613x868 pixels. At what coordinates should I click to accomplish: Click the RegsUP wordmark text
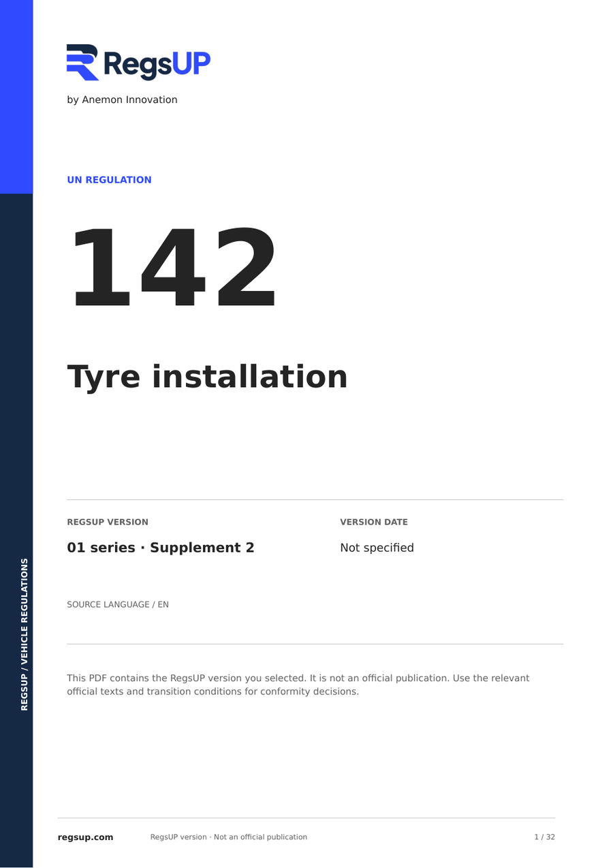click(x=157, y=64)
